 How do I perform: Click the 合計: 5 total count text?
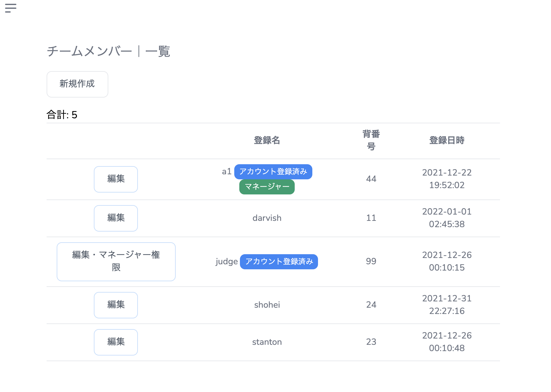pyautogui.click(x=62, y=115)
